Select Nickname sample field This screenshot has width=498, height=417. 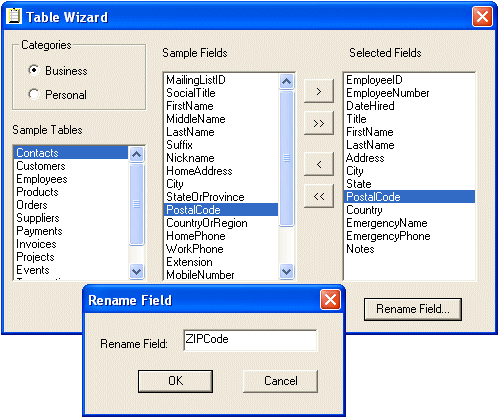tap(221, 158)
